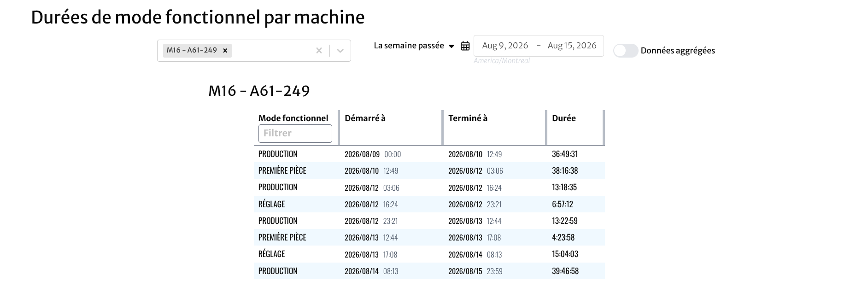Open the La semaine passée period dropdown
Screen dimensions: 868x287
point(414,46)
